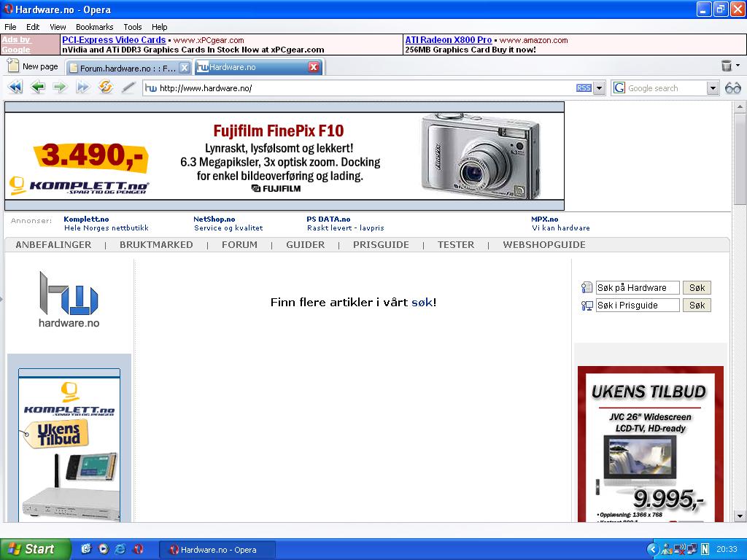Go to the FORUM section
The height and width of the screenshot is (560, 747).
coord(239,245)
